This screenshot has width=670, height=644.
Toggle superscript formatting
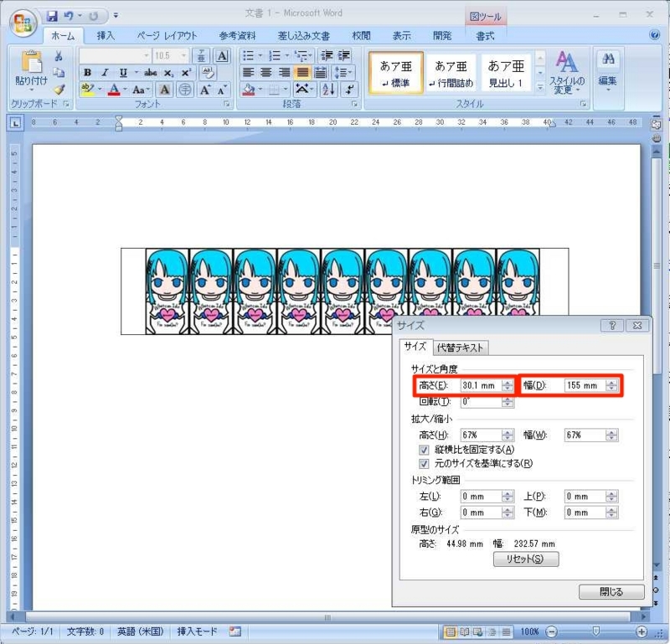point(186,73)
